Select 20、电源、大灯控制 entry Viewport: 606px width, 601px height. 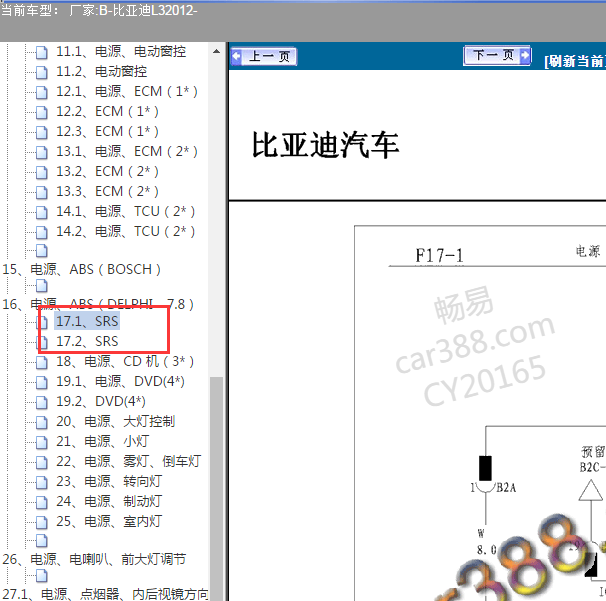pyautogui.click(x=116, y=422)
